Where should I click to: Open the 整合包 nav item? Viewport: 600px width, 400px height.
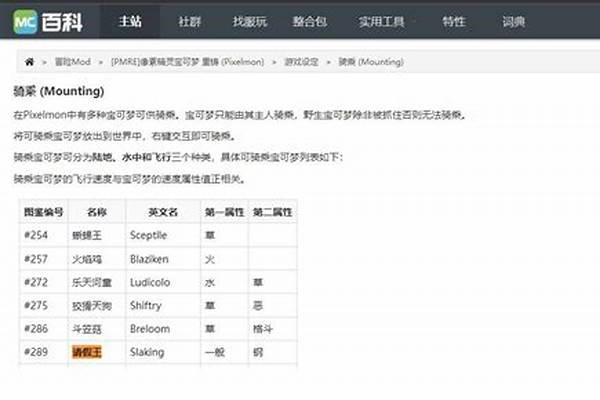point(310,21)
